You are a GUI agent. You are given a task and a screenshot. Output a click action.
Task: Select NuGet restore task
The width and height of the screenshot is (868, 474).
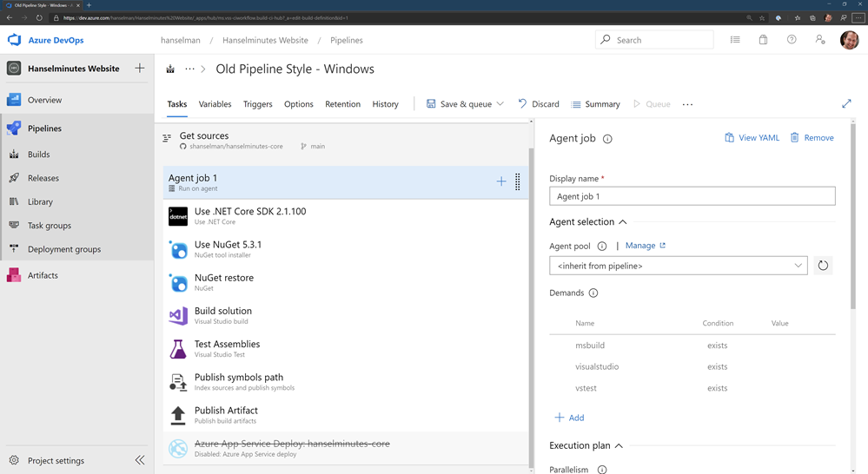coord(346,282)
